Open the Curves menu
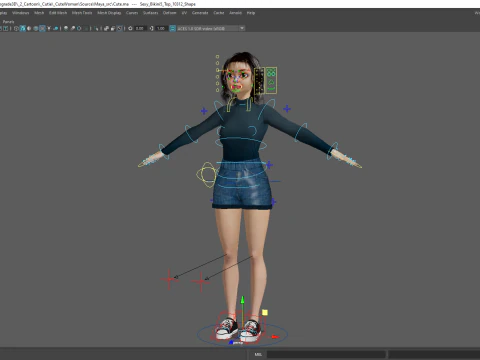This screenshot has width=480, height=360. click(132, 13)
